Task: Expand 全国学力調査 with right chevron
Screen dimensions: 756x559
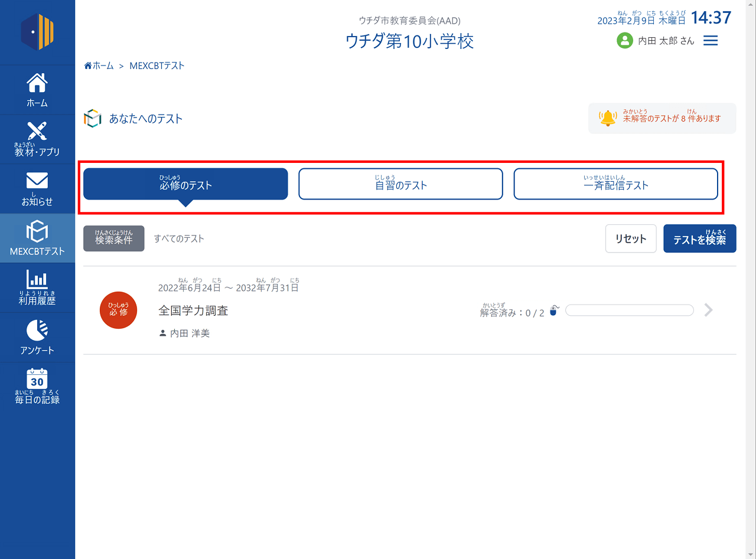Action: [x=709, y=310]
